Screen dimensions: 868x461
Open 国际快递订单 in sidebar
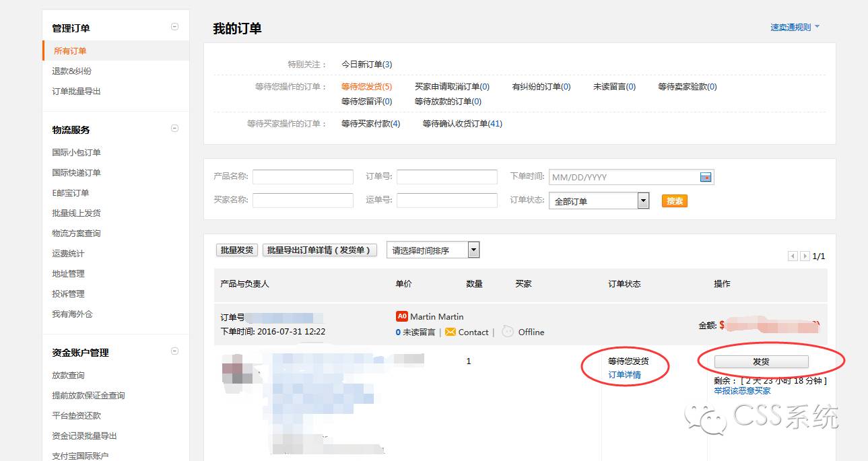point(76,173)
